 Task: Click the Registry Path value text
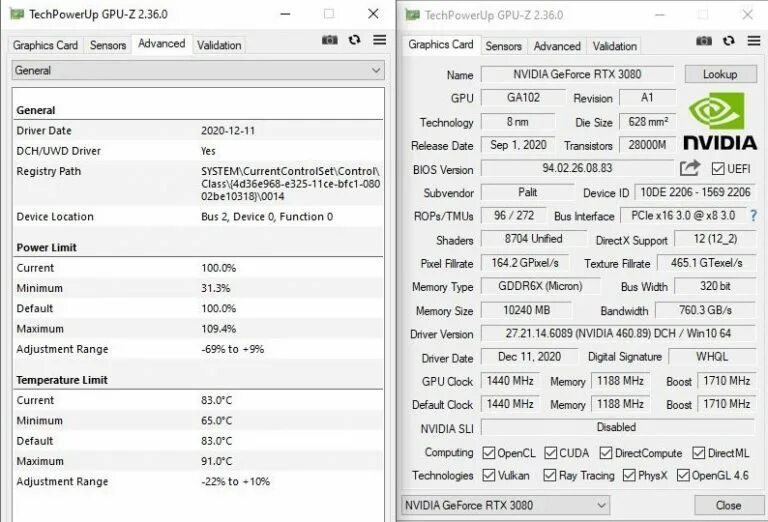point(290,184)
